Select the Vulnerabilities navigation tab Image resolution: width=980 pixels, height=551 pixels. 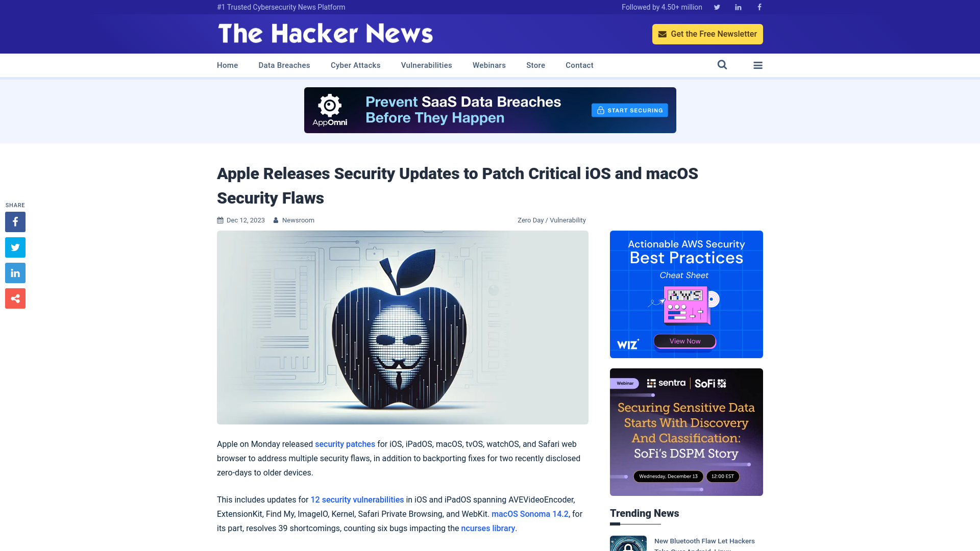[426, 65]
